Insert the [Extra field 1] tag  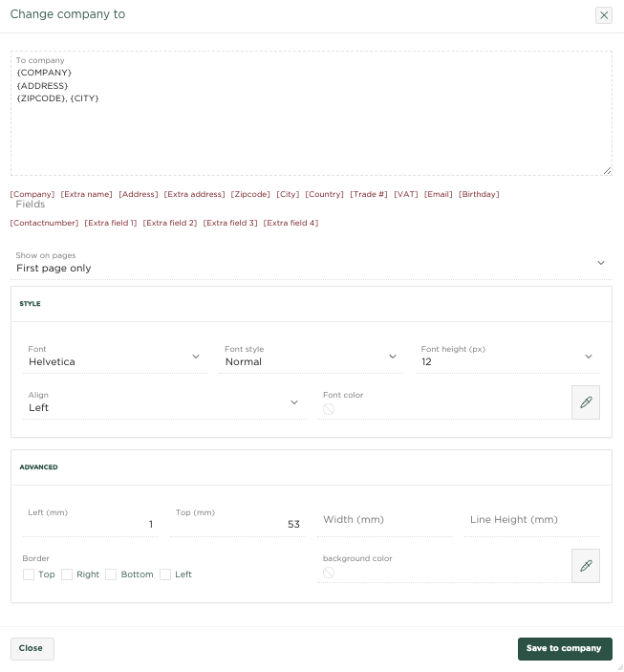tap(111, 223)
